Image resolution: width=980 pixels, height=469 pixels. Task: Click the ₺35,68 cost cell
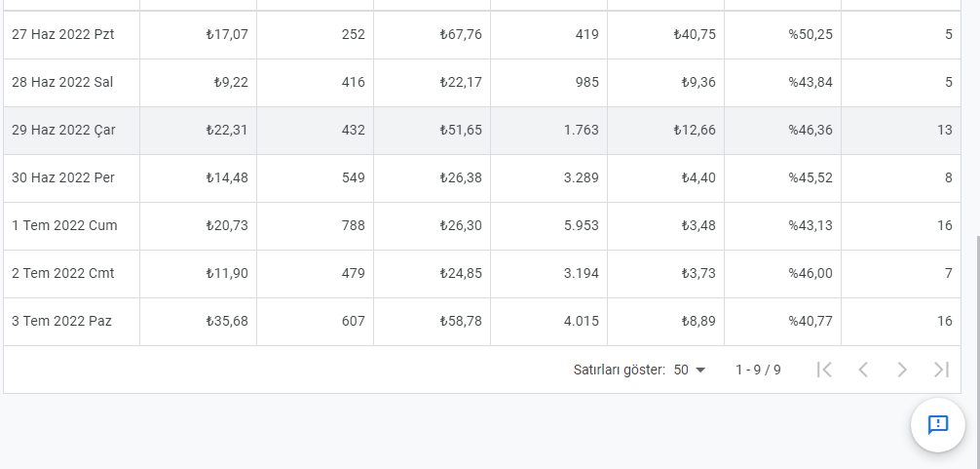tap(198, 322)
